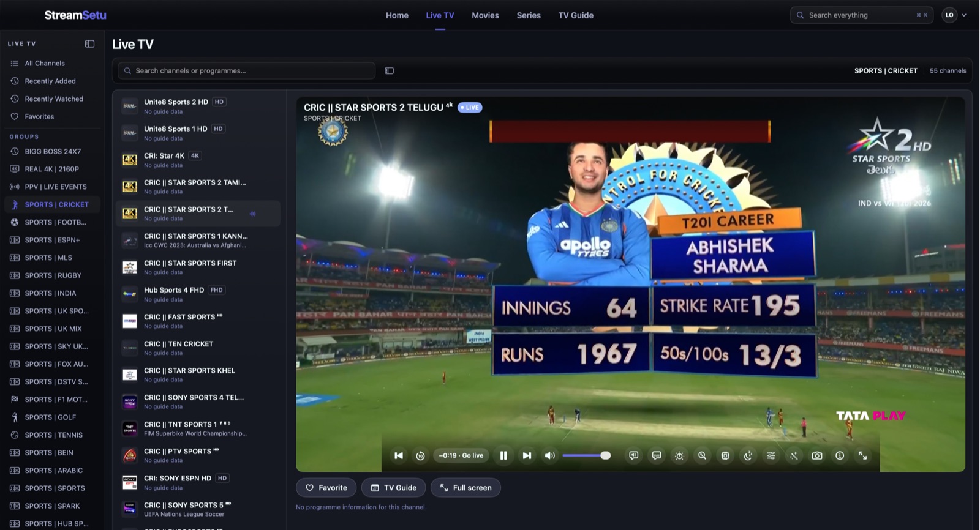Open the user account dropdown

tap(955, 15)
